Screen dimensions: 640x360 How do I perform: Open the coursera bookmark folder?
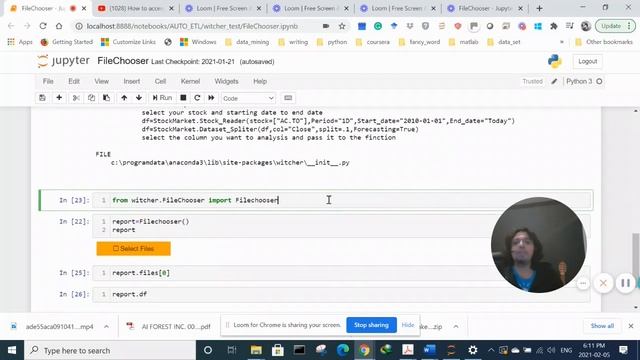[373, 42]
